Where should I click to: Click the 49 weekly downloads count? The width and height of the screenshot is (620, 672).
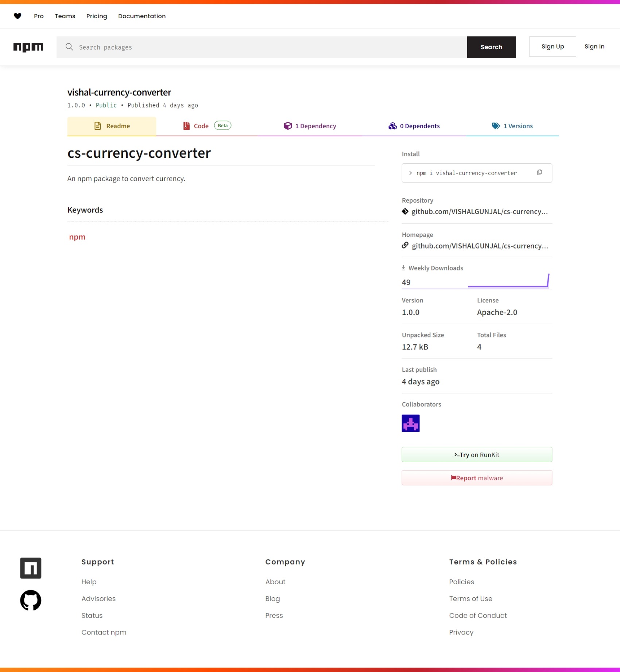(406, 282)
